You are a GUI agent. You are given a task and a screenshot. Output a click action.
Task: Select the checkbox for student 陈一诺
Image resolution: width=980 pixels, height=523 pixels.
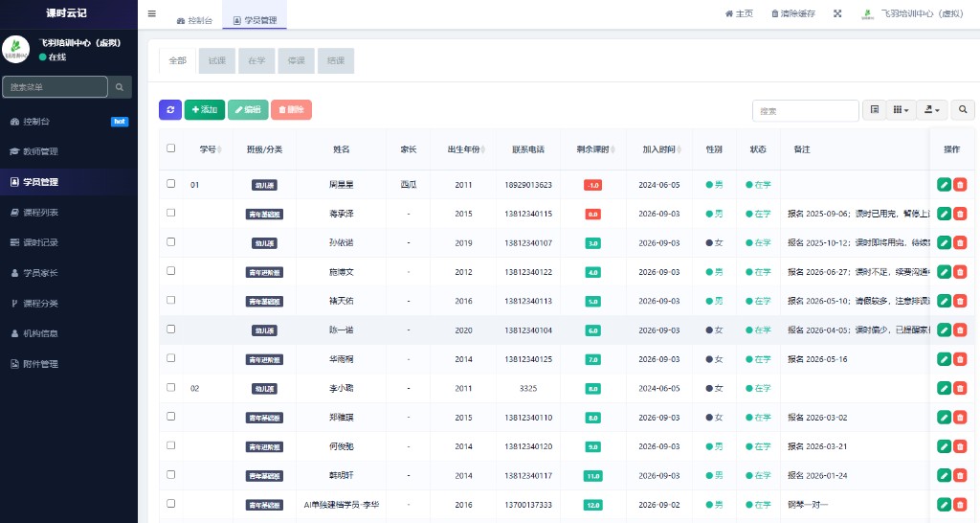171,330
